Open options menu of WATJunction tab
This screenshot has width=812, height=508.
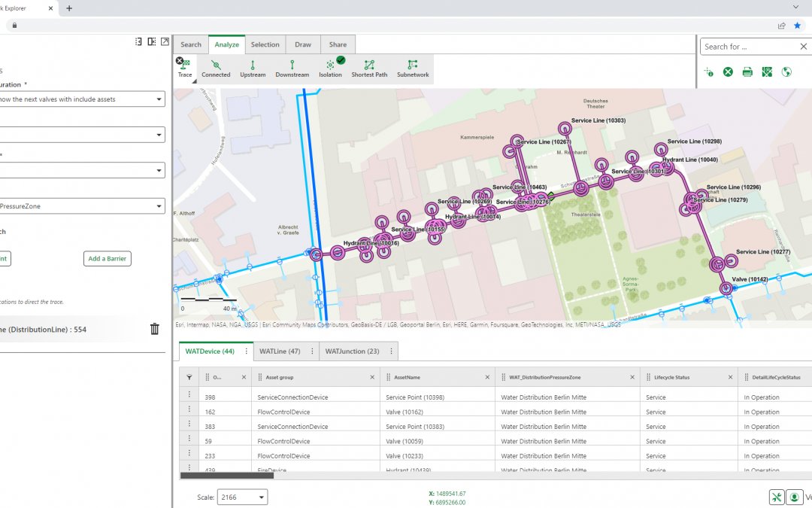tap(391, 351)
